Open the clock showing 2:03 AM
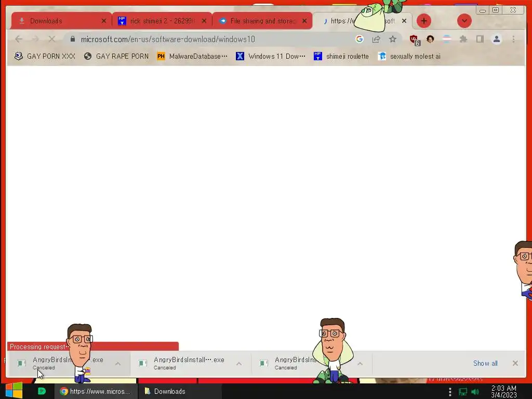 (x=504, y=392)
